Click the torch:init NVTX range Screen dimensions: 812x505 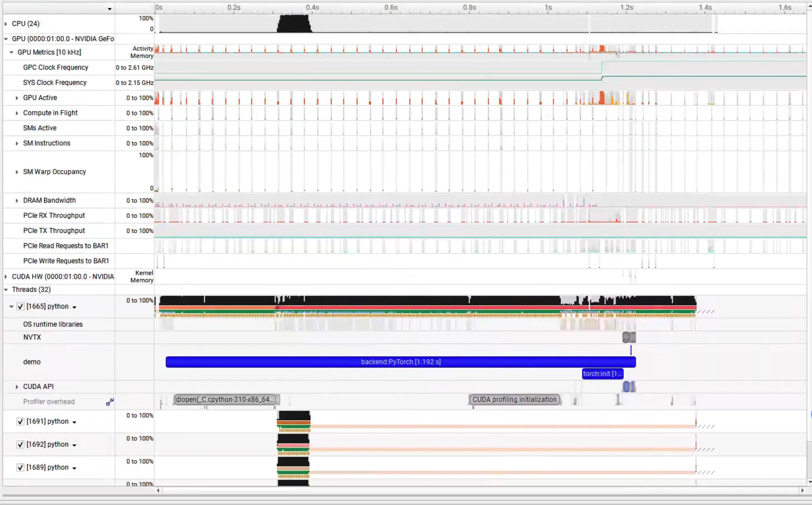coord(602,374)
